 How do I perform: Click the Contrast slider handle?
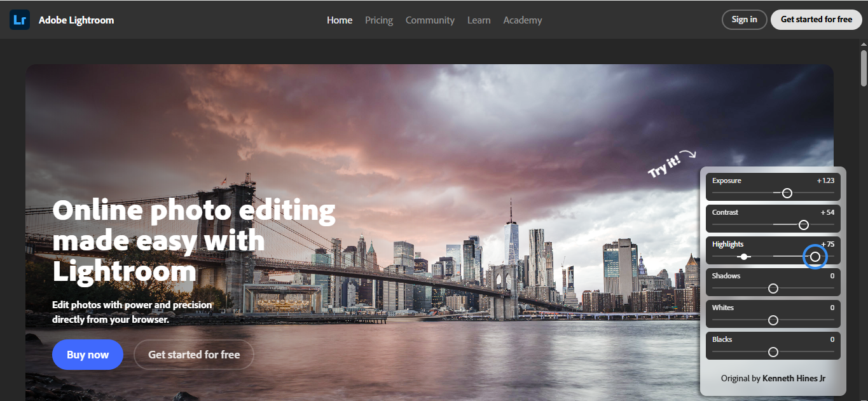[x=803, y=225]
